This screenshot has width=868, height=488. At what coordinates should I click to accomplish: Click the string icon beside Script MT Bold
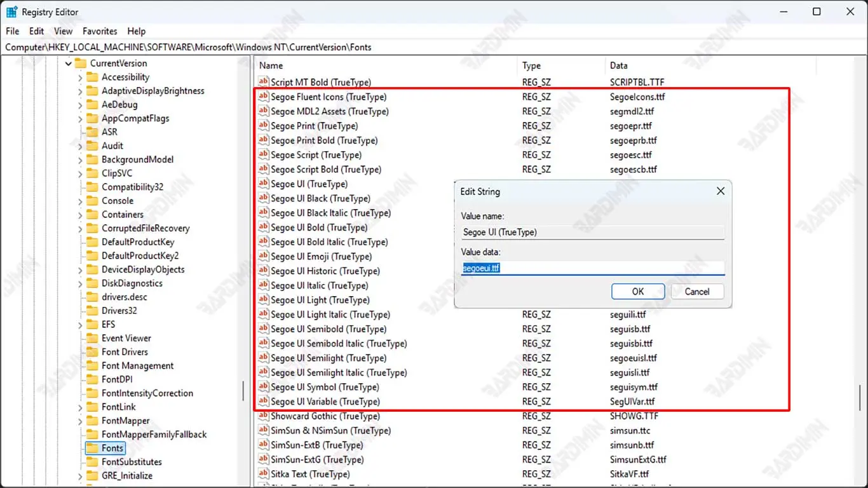(x=263, y=83)
